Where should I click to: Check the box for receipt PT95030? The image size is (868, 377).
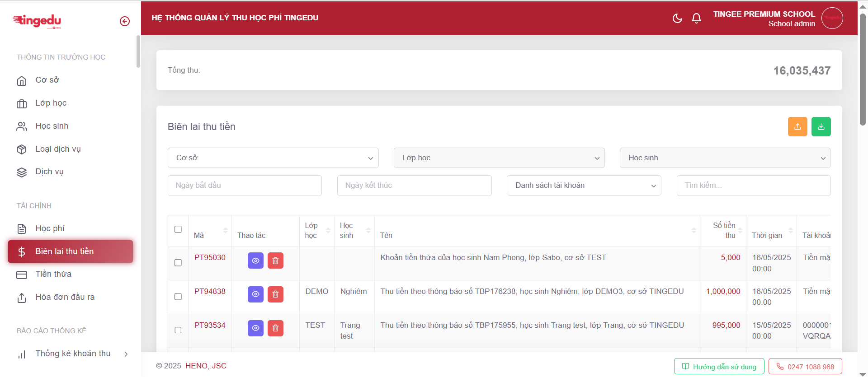point(178,263)
